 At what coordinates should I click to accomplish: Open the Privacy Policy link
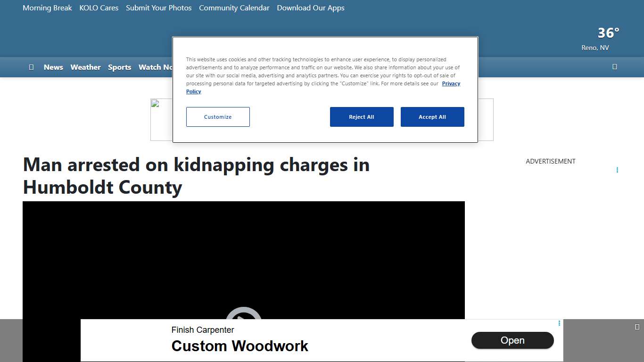(451, 83)
